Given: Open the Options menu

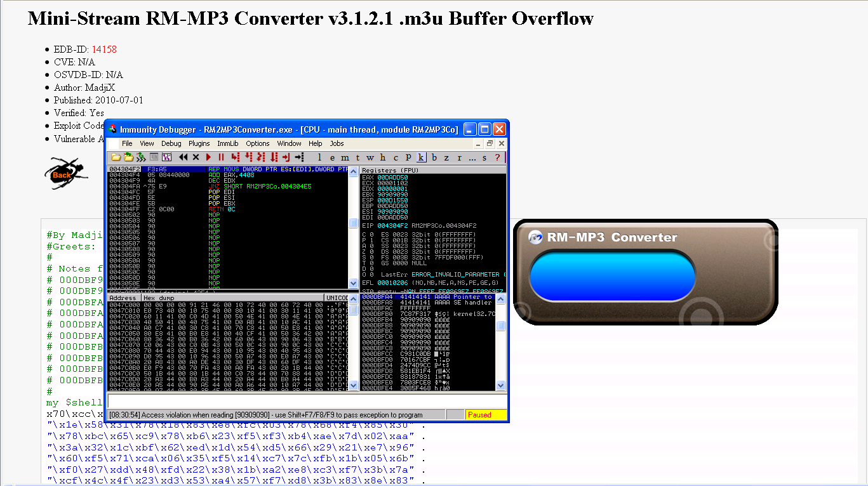Looking at the screenshot, I should (258, 143).
